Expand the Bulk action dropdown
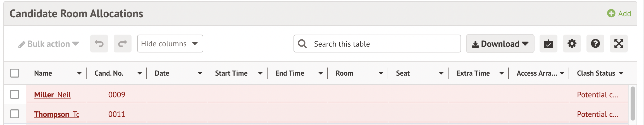 49,44
